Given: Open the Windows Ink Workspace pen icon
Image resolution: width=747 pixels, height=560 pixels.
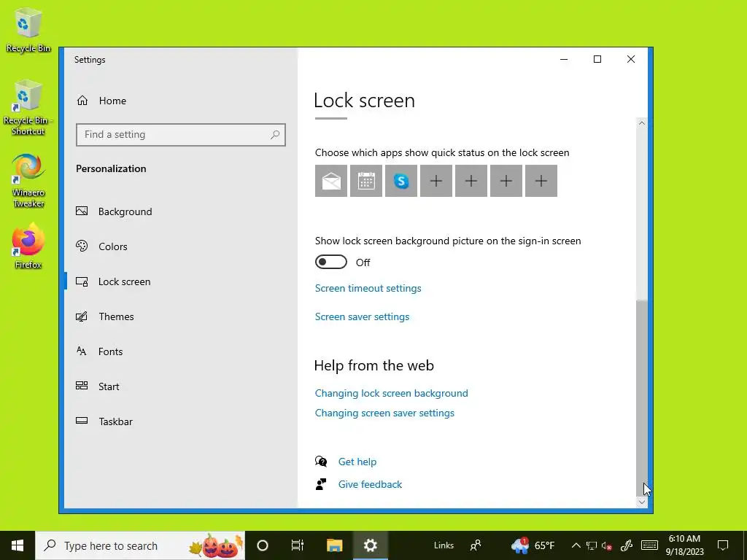Looking at the screenshot, I should point(627,545).
